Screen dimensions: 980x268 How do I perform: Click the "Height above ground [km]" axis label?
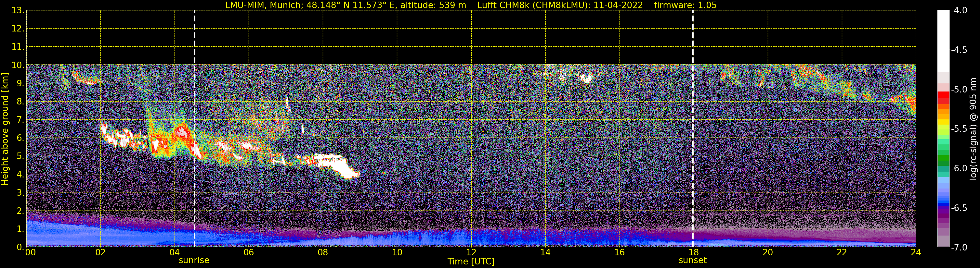click(5, 129)
